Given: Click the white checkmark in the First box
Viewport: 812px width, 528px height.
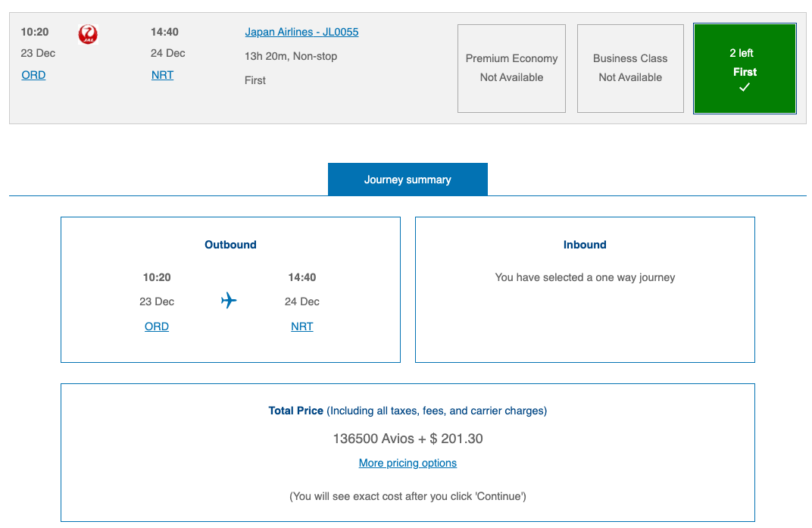Looking at the screenshot, I should tap(745, 86).
